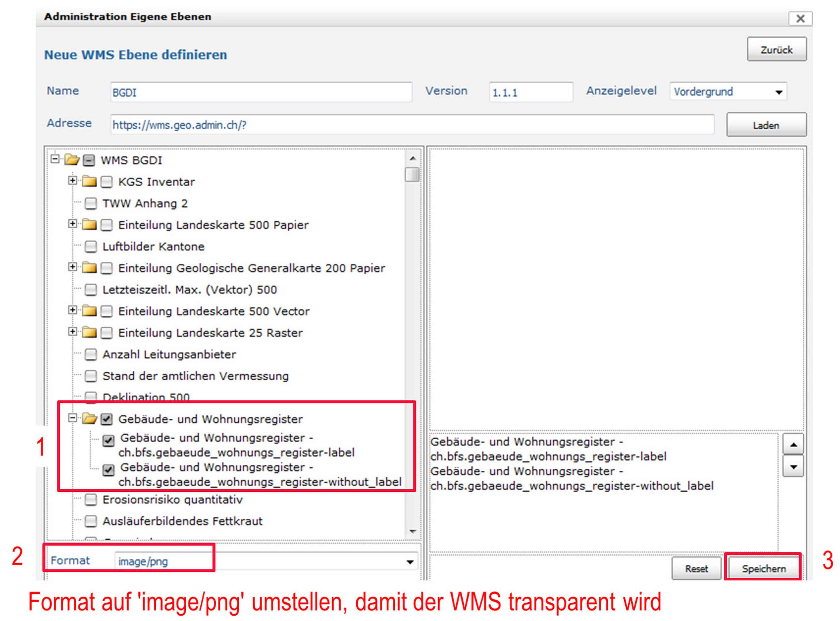Select Erosionsrisiko quantitativ tree entry

point(172,500)
